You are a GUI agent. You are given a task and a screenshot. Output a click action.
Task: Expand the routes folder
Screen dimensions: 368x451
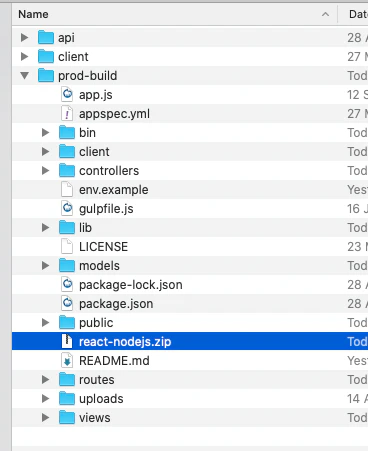pos(45,380)
